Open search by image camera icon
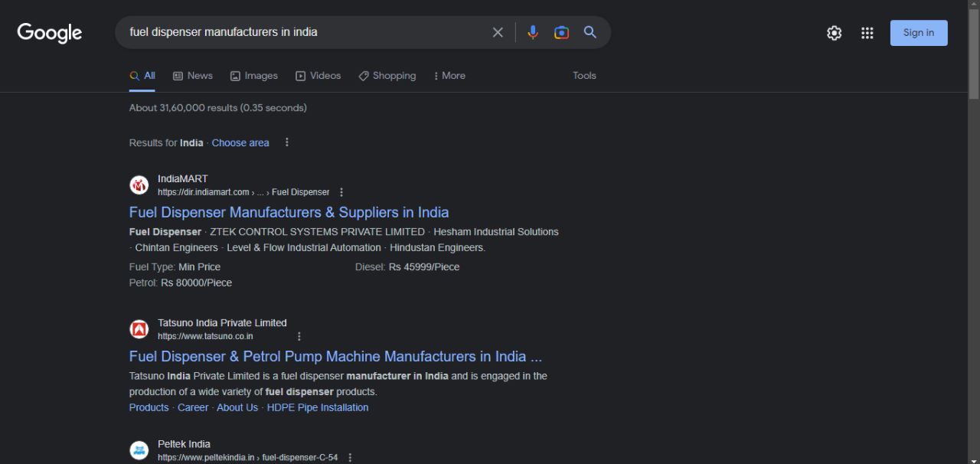The image size is (980, 464). pyautogui.click(x=561, y=32)
